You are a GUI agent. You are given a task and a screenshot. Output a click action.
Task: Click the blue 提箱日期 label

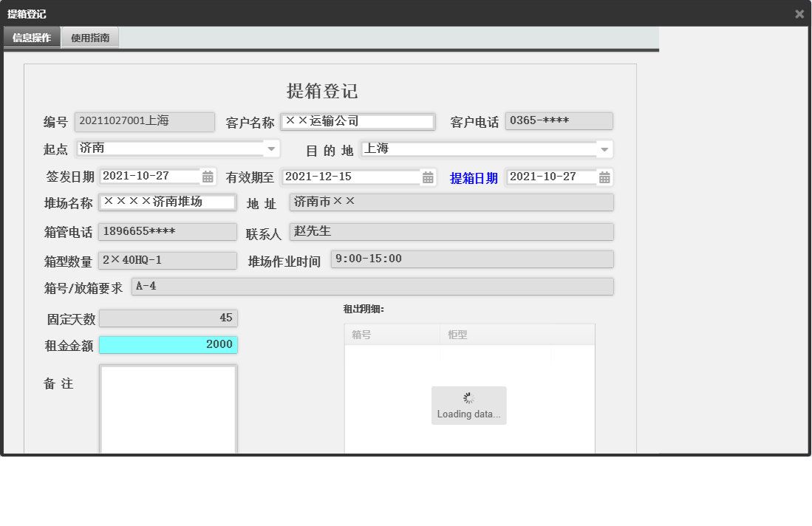pyautogui.click(x=473, y=177)
